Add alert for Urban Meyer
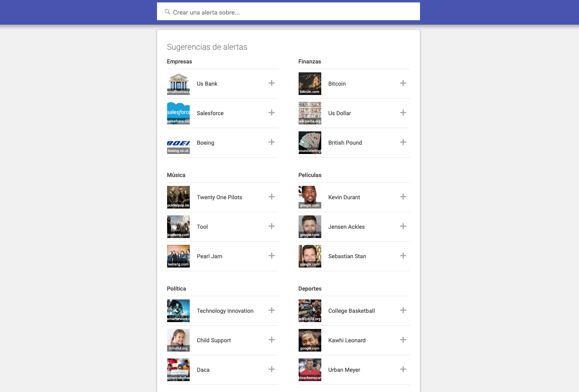This screenshot has width=579, height=392. pyautogui.click(x=403, y=369)
